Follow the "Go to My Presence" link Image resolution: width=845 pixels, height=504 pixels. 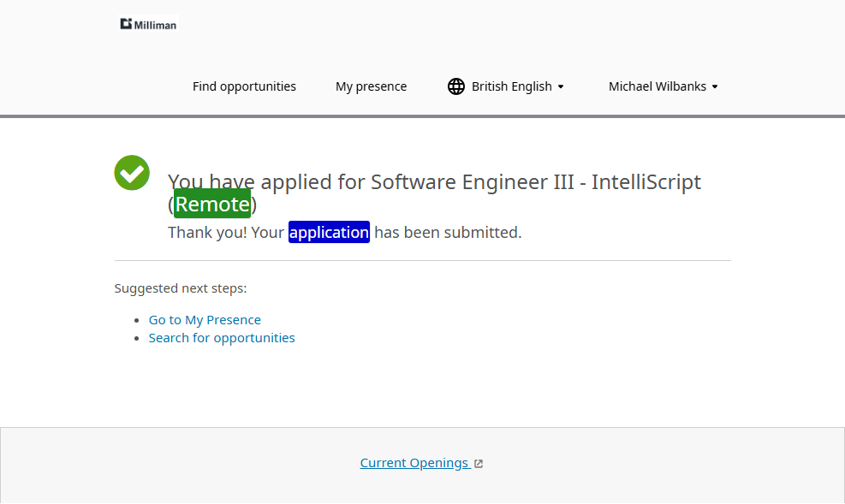(205, 320)
